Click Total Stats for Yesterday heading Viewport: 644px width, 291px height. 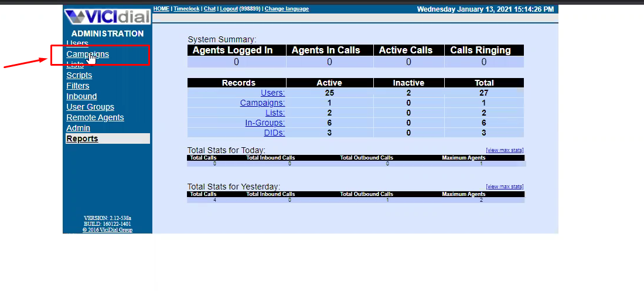point(234,187)
